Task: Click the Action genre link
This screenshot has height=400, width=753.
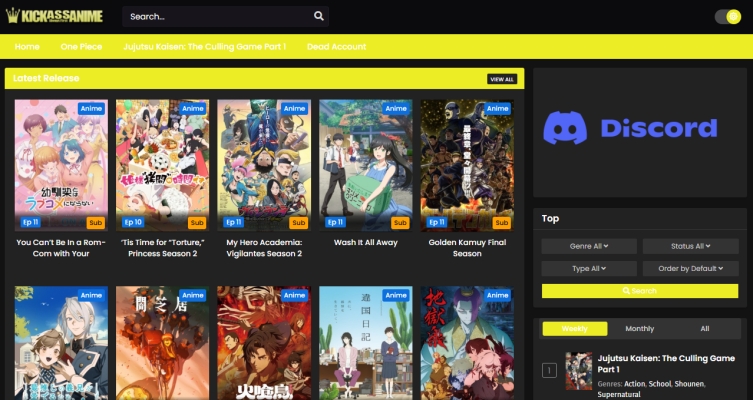Action: click(634, 384)
